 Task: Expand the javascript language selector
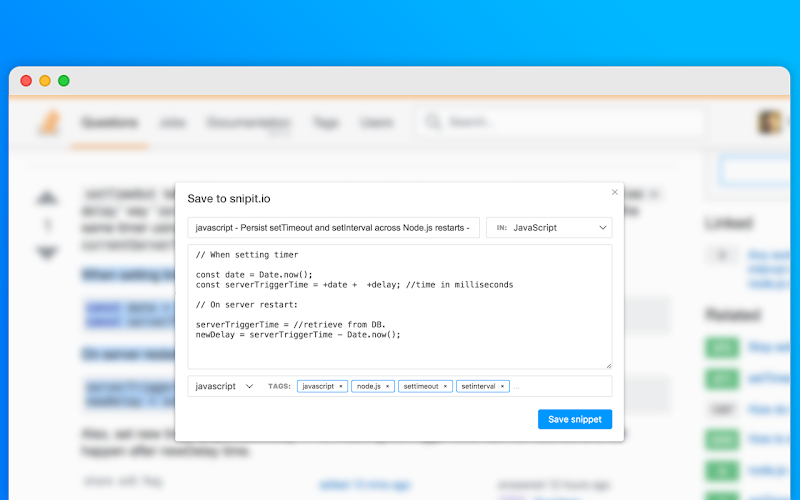[x=224, y=386]
